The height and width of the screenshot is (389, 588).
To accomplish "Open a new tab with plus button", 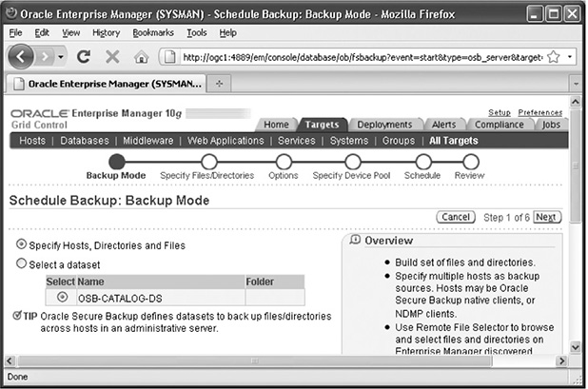I will tap(220, 84).
